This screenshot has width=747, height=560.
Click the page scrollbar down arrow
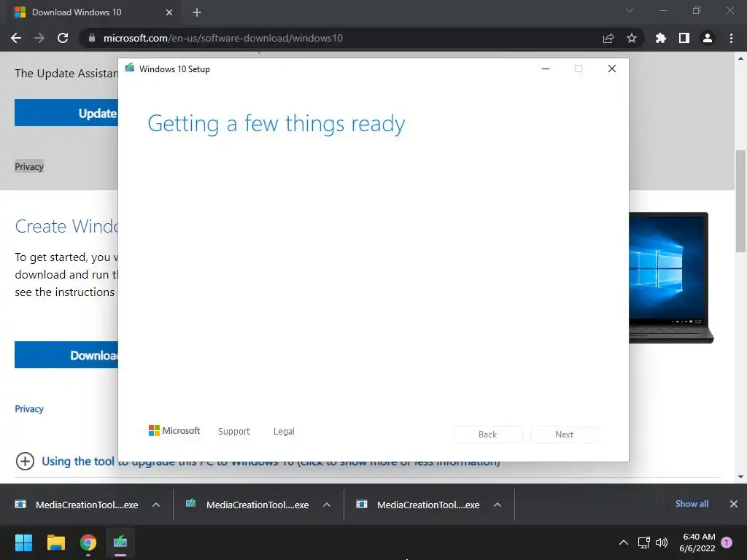pyautogui.click(x=740, y=477)
